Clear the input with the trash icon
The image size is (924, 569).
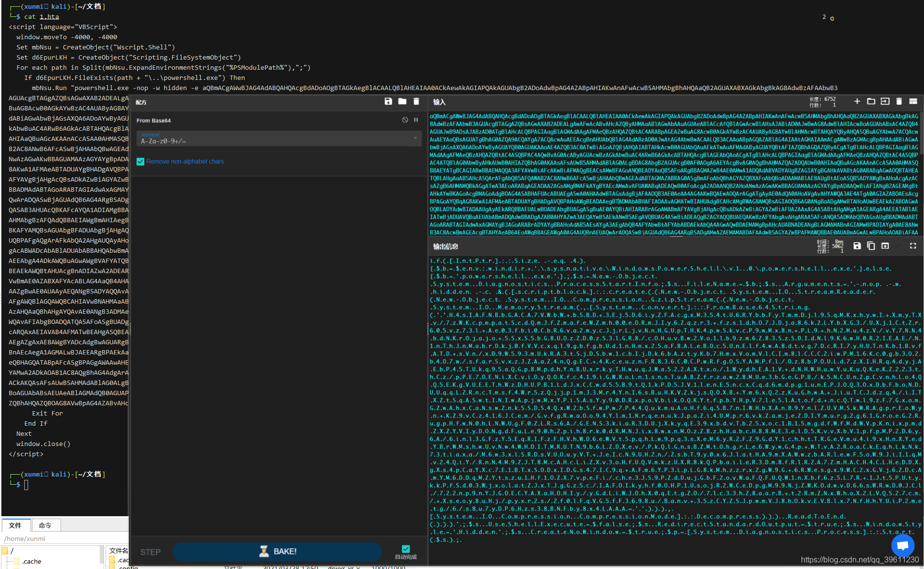point(899,101)
